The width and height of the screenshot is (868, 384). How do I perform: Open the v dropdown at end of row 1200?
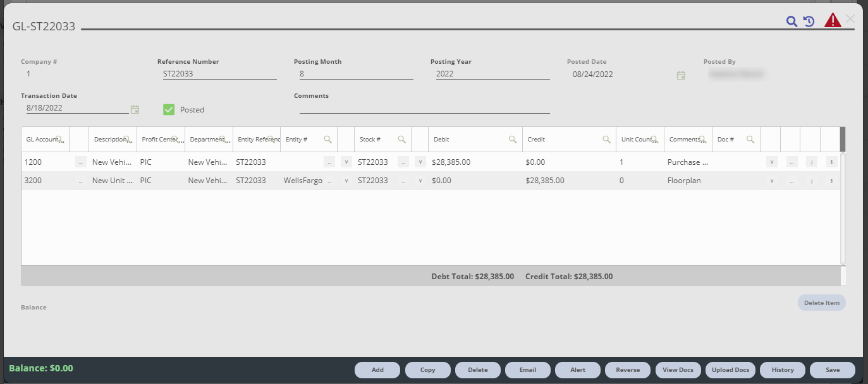(x=771, y=162)
